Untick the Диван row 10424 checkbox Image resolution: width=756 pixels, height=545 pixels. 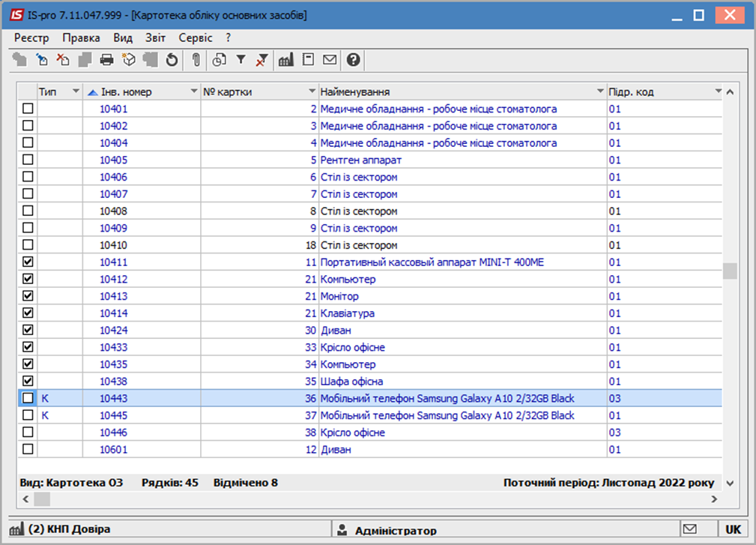pyautogui.click(x=28, y=330)
